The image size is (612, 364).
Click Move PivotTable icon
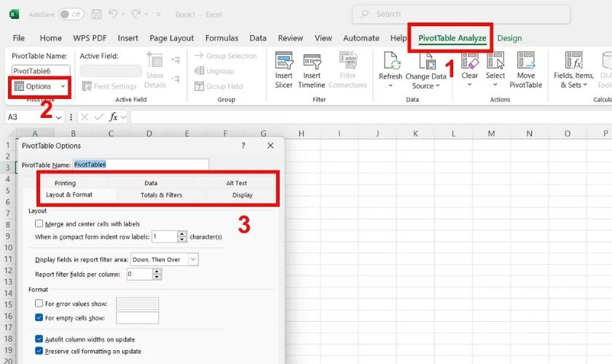click(x=526, y=60)
